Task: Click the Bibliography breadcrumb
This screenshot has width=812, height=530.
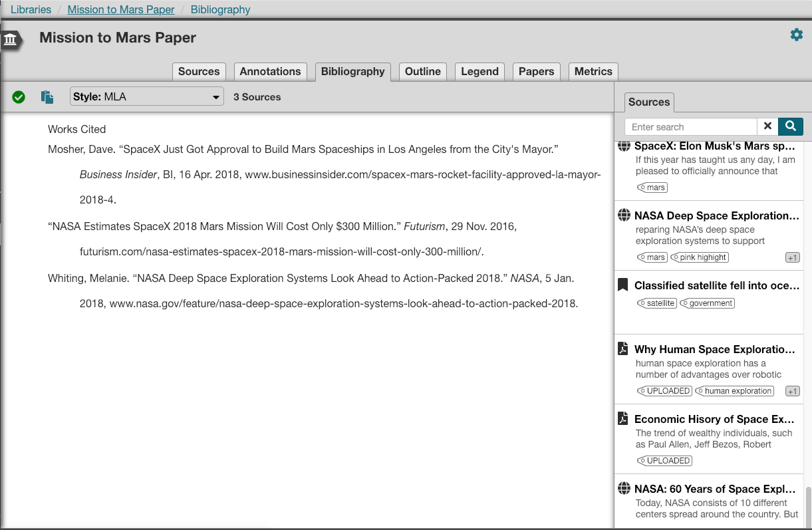Action: (x=221, y=9)
